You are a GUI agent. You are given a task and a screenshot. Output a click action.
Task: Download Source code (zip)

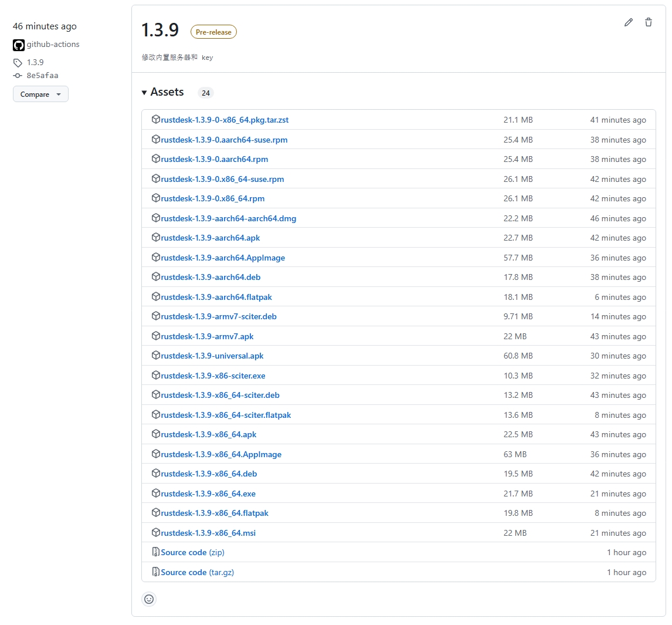(192, 552)
